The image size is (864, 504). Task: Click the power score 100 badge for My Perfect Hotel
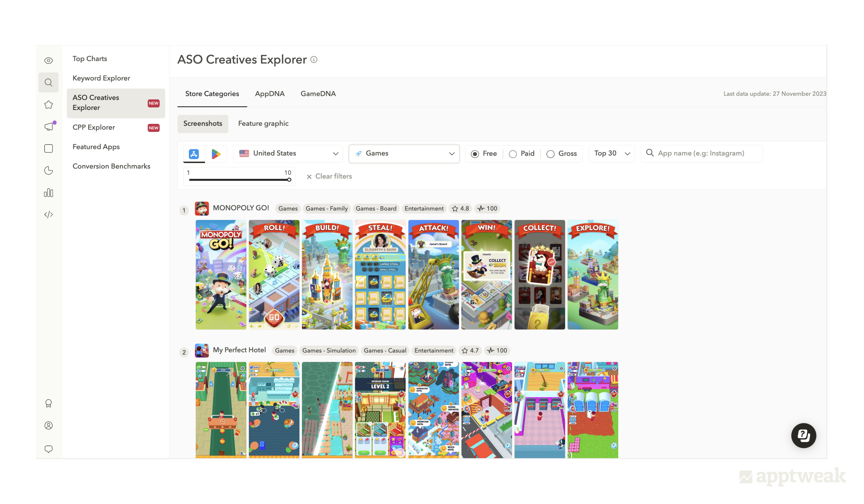[497, 350]
